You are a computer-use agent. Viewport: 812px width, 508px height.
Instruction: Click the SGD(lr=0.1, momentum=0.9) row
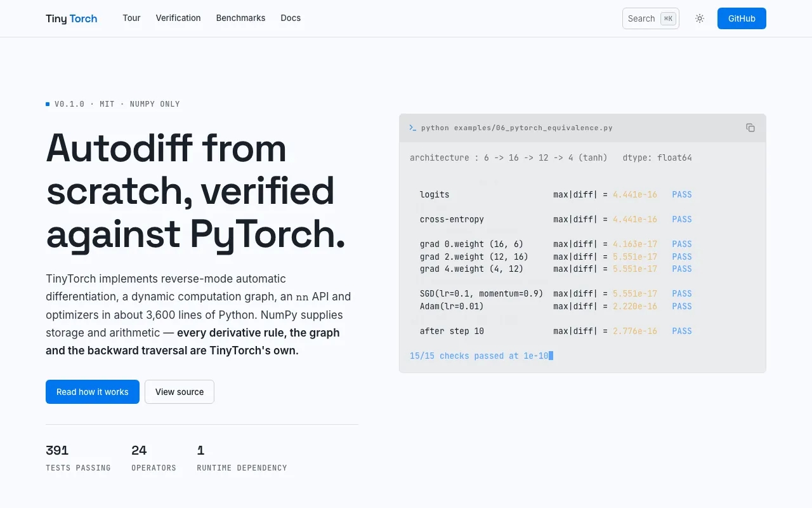click(x=556, y=293)
